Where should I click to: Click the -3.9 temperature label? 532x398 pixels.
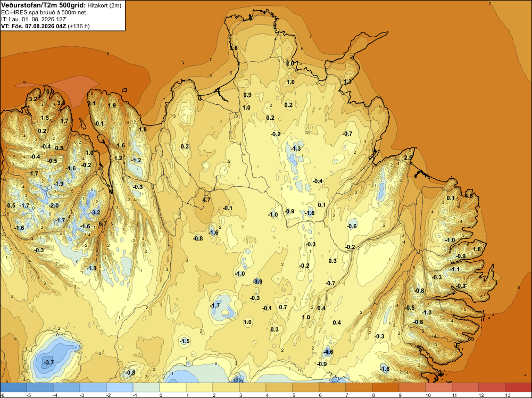pos(257,281)
